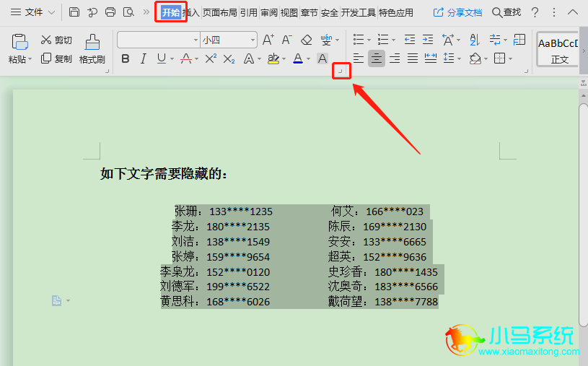Switch to the 特色应用 tab

(395, 12)
